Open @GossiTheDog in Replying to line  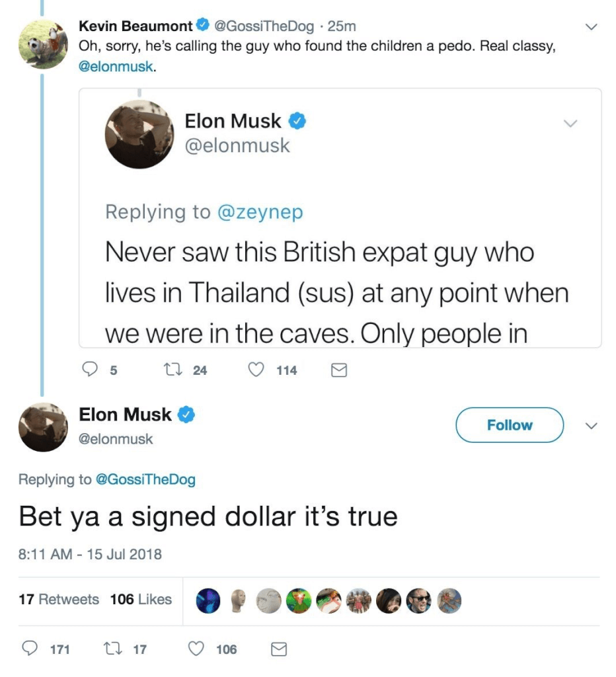[145, 479]
